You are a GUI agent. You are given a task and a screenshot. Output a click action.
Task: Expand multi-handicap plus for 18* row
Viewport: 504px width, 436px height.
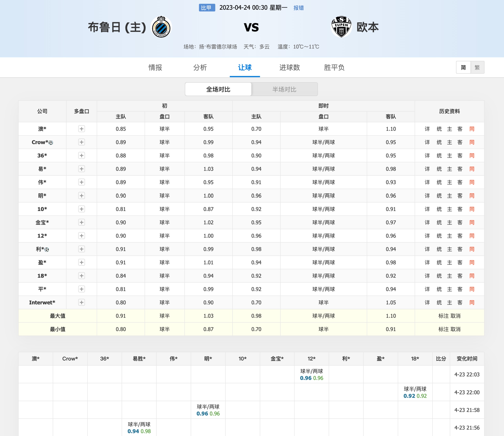tap(81, 276)
